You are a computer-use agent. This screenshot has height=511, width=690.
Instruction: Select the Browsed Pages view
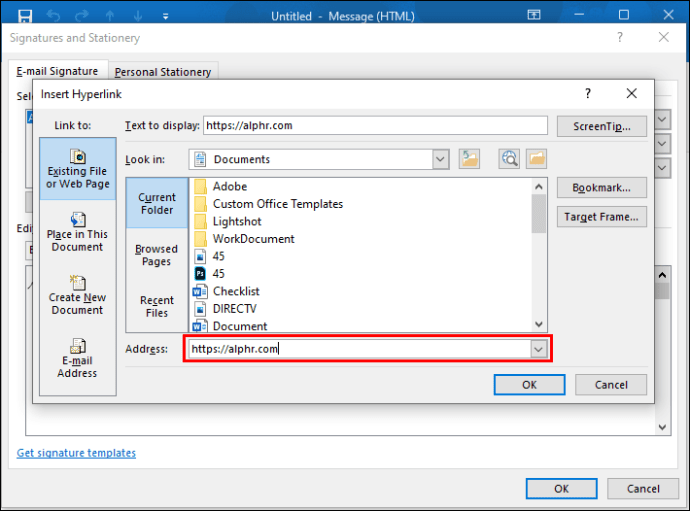click(x=157, y=255)
